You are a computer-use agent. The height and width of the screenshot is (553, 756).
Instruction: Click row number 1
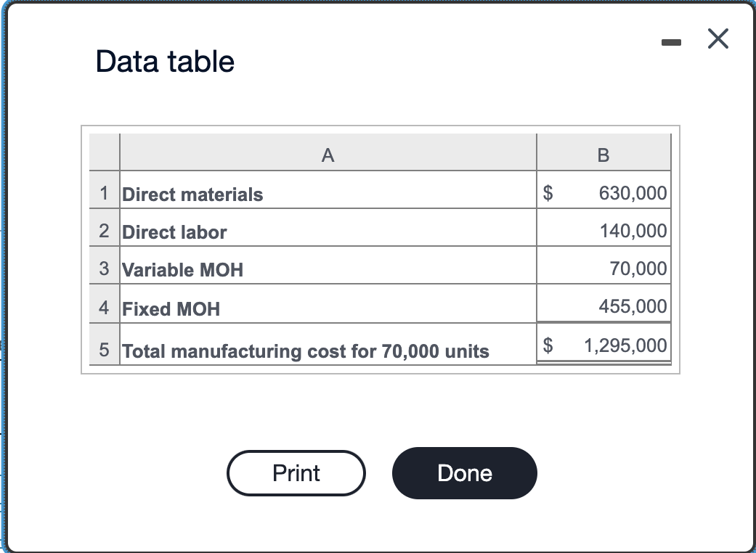point(103,194)
